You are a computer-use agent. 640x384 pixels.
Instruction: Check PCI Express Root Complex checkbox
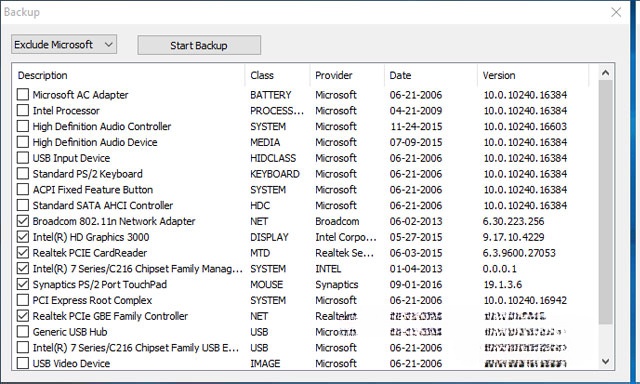(23, 300)
